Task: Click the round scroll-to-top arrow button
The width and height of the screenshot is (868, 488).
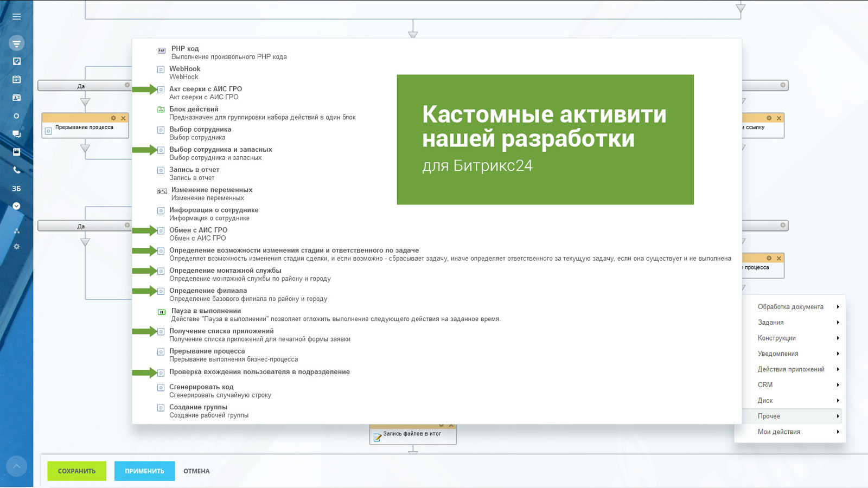Action: coord(16,466)
